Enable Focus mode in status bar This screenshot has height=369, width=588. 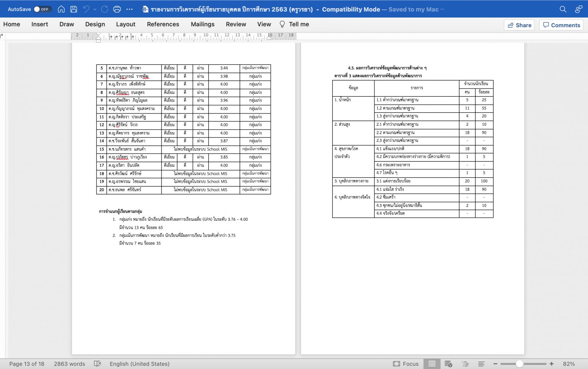pyautogui.click(x=406, y=364)
